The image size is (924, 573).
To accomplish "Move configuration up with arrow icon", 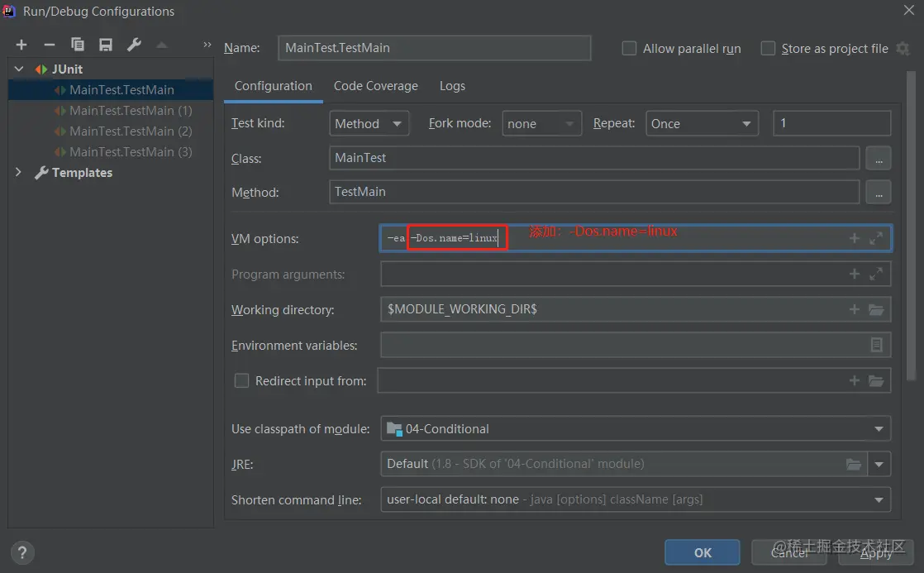I will tap(161, 45).
